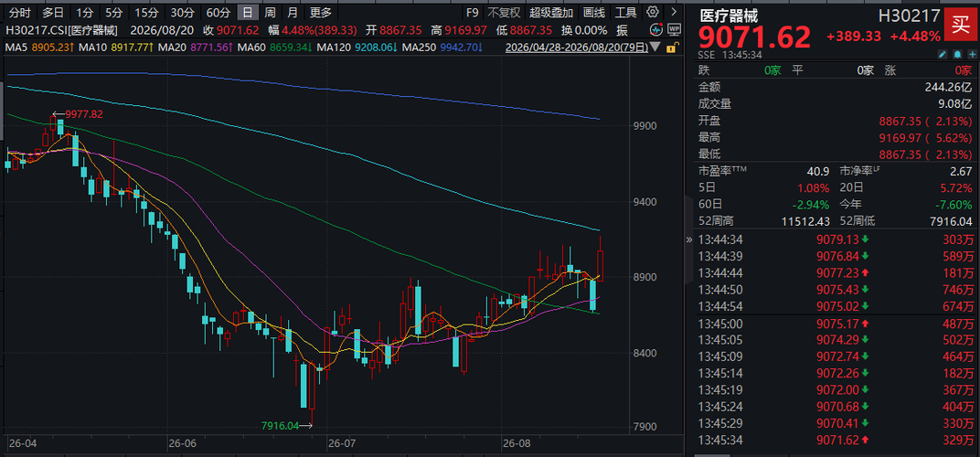980x457 pixels.
Task: Click the 超级叠加 overlay button
Action: click(x=550, y=12)
